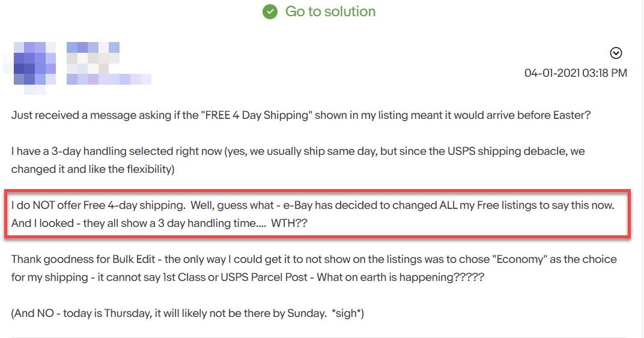
Task: Click the post timestamp 04-01-2021 03:18 PM
Action: tap(576, 73)
